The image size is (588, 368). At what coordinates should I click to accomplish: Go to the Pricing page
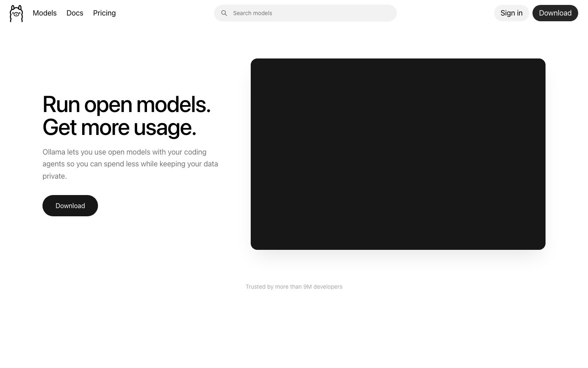pyautogui.click(x=105, y=13)
